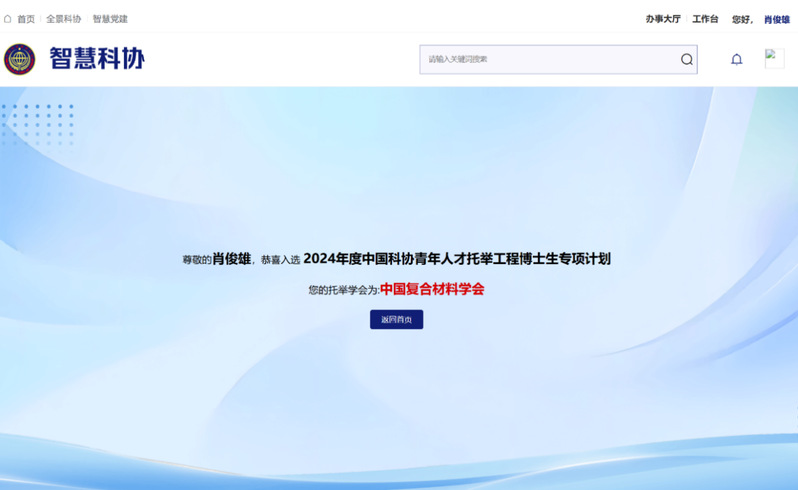Click the 您的托举学会为 label text

[343, 290]
